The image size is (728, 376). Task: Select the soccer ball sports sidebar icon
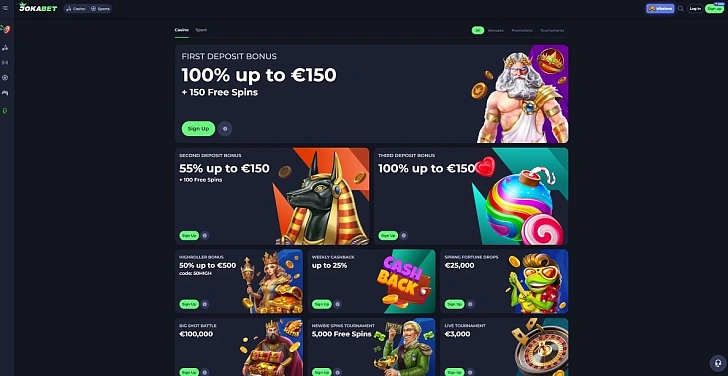5,78
